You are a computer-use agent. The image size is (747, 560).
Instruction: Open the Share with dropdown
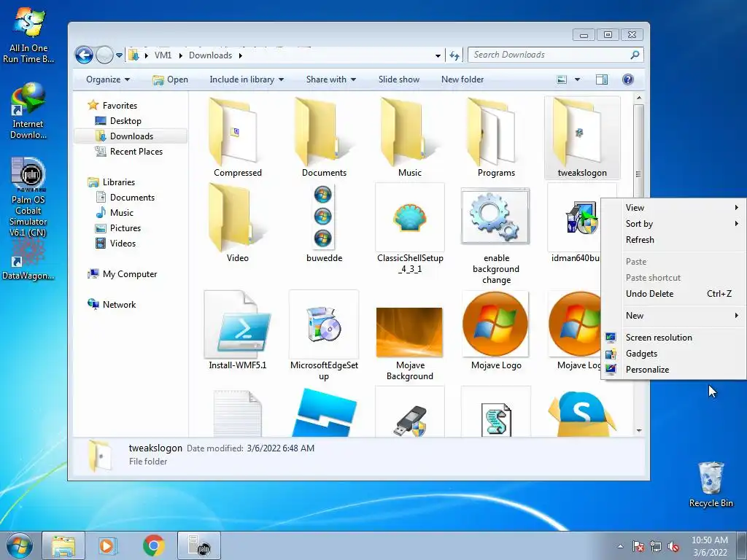pos(331,79)
